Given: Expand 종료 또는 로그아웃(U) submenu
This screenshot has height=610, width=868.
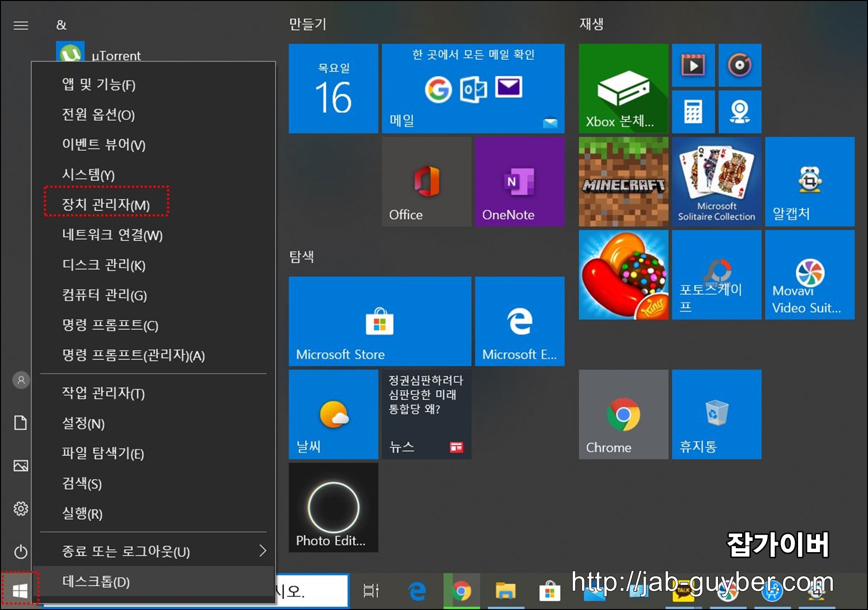Looking at the screenshot, I should click(x=154, y=551).
